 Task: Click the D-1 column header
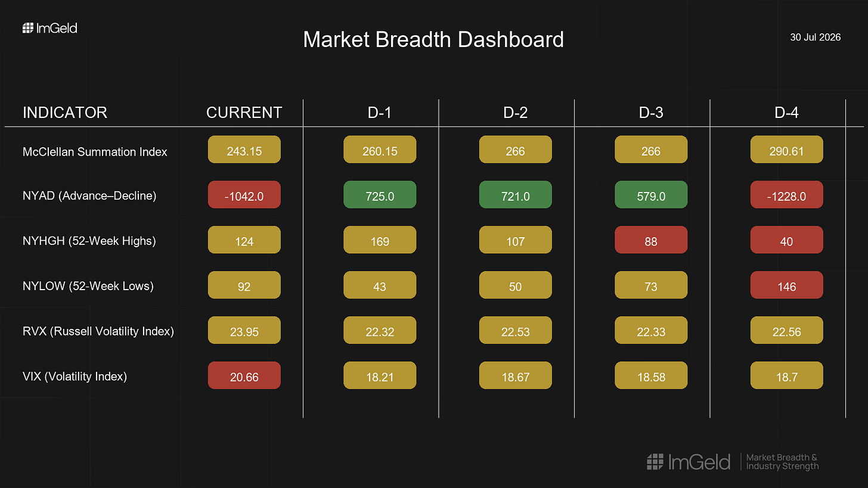pos(380,113)
